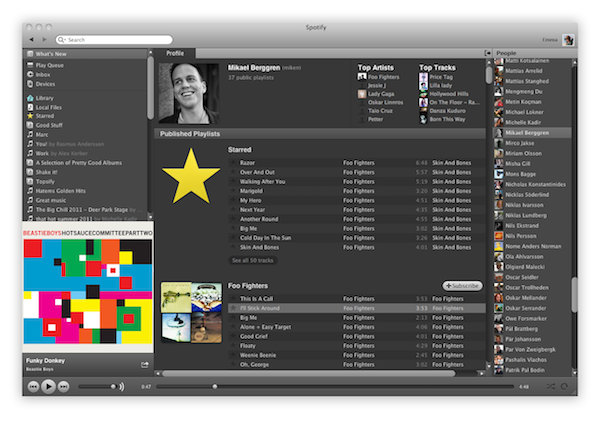Viewport: 600px width, 424px height.
Task: Open the Play Queue
Action: tap(50, 65)
